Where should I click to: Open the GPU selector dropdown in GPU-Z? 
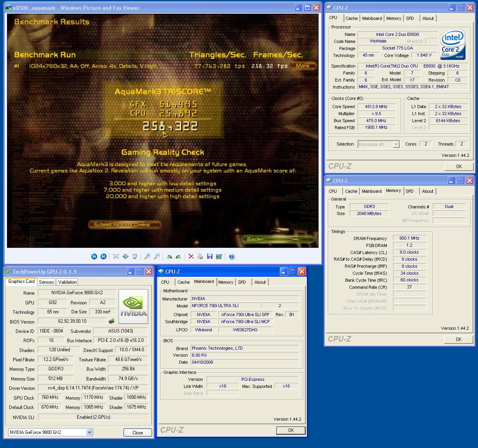89,432
